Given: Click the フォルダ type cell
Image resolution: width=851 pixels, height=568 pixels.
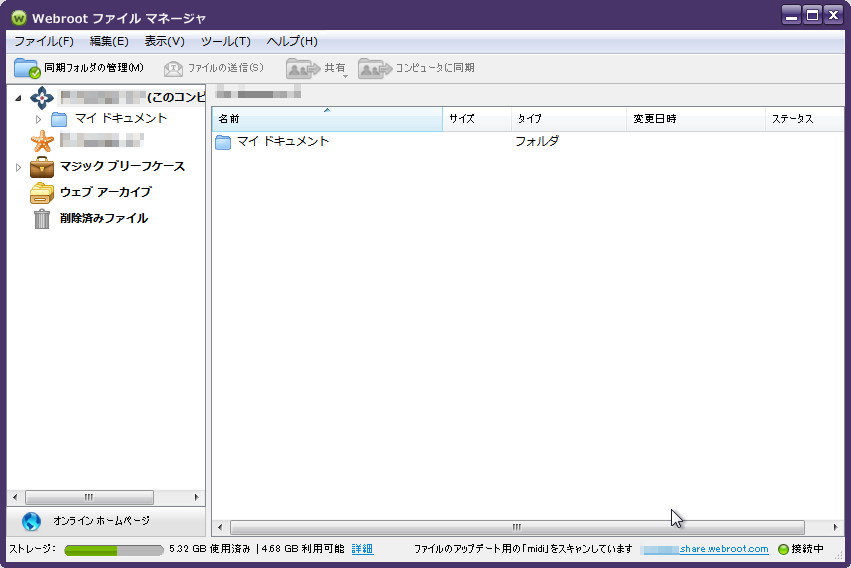Looking at the screenshot, I should pyautogui.click(x=537, y=142).
